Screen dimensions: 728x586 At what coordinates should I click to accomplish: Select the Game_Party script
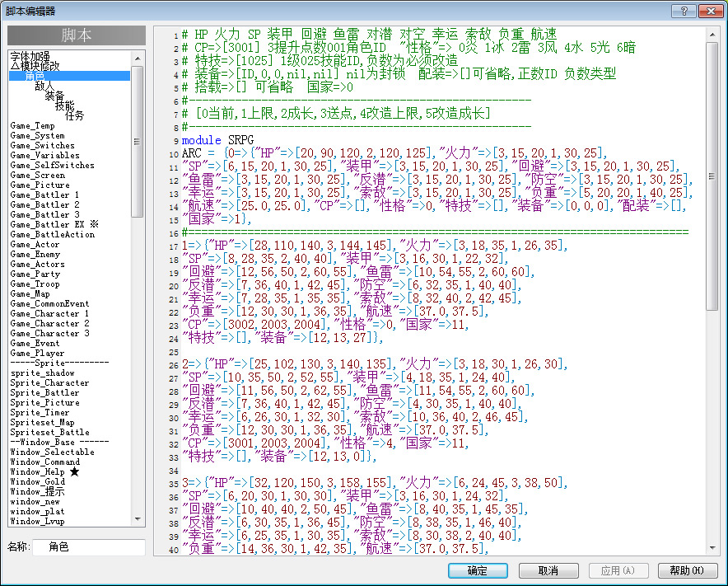pos(35,274)
